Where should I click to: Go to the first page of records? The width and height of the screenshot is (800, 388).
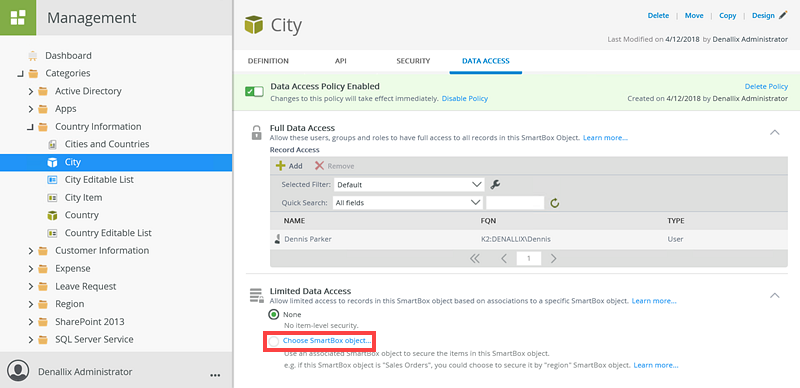tap(474, 258)
